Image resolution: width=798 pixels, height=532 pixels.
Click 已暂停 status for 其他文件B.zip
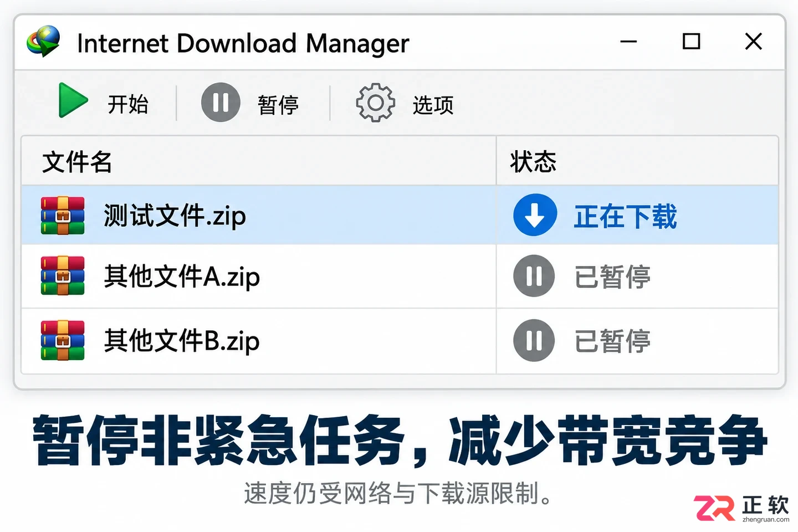click(613, 341)
